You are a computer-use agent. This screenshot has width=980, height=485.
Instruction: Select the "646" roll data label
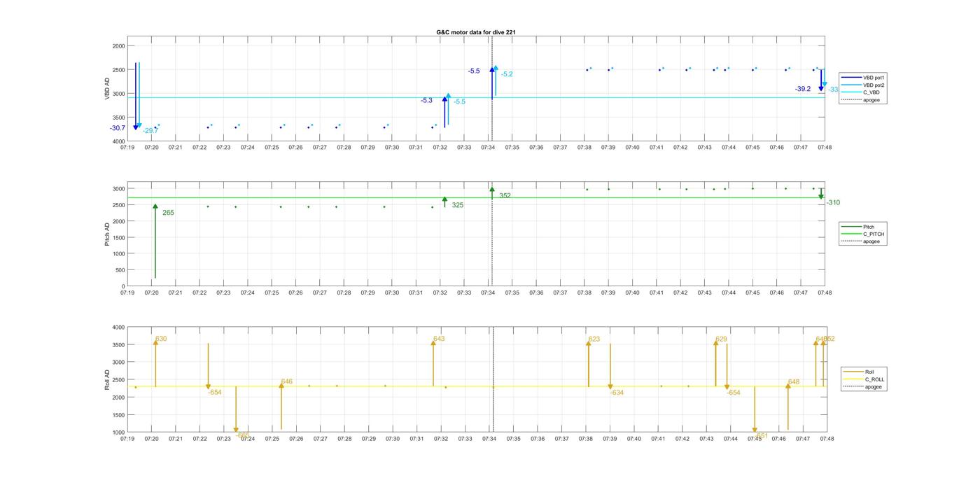tap(286, 382)
